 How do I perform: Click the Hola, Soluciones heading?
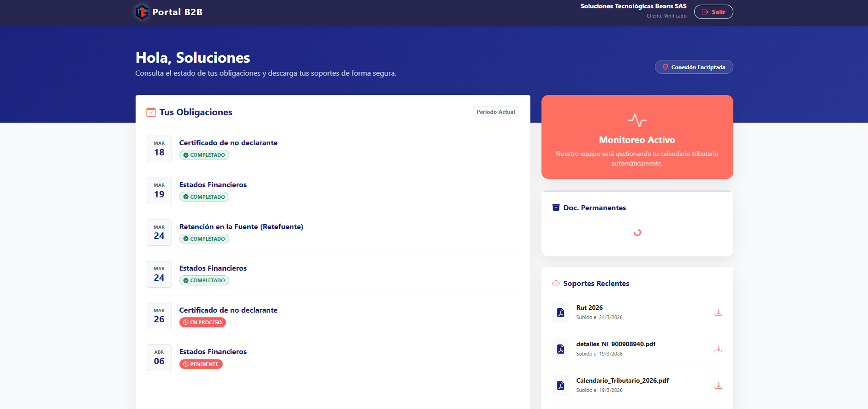pos(193,58)
